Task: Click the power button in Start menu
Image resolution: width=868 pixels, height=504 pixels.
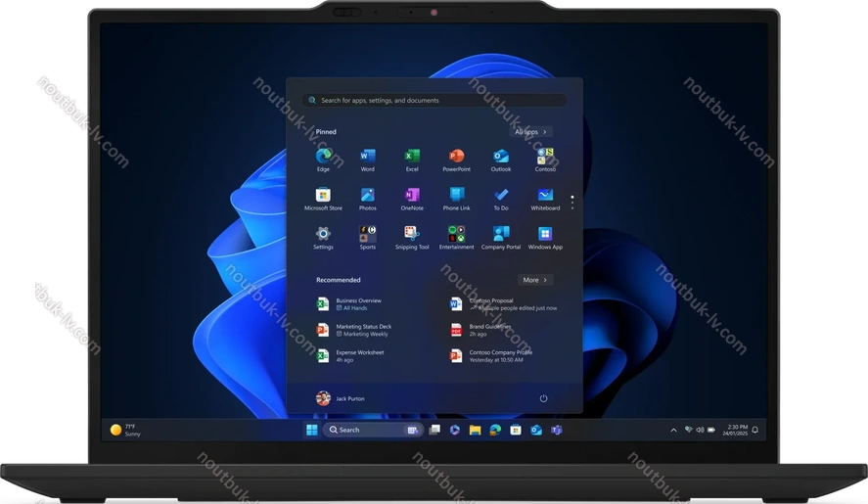Action: [543, 398]
